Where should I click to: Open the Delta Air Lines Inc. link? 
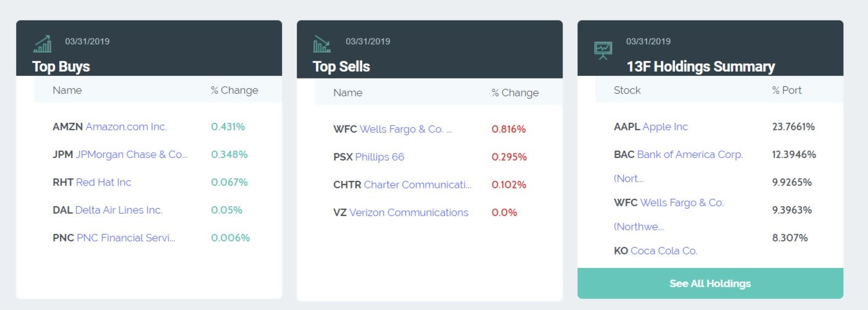(118, 210)
